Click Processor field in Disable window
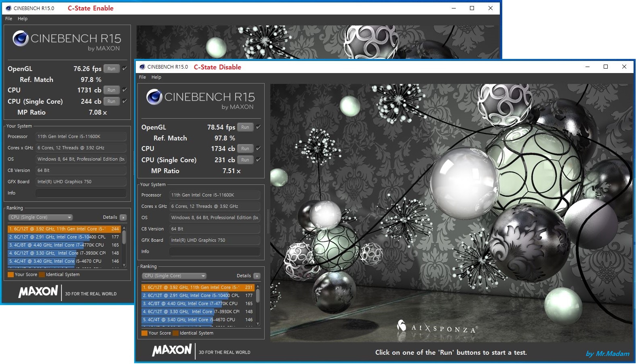Screen dimensions: 636x364 click(x=215, y=195)
